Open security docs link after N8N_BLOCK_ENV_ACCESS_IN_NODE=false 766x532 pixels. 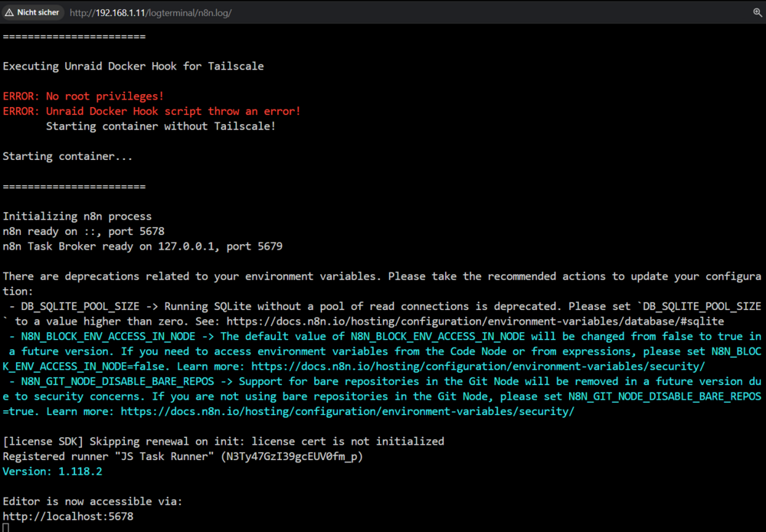point(478,366)
